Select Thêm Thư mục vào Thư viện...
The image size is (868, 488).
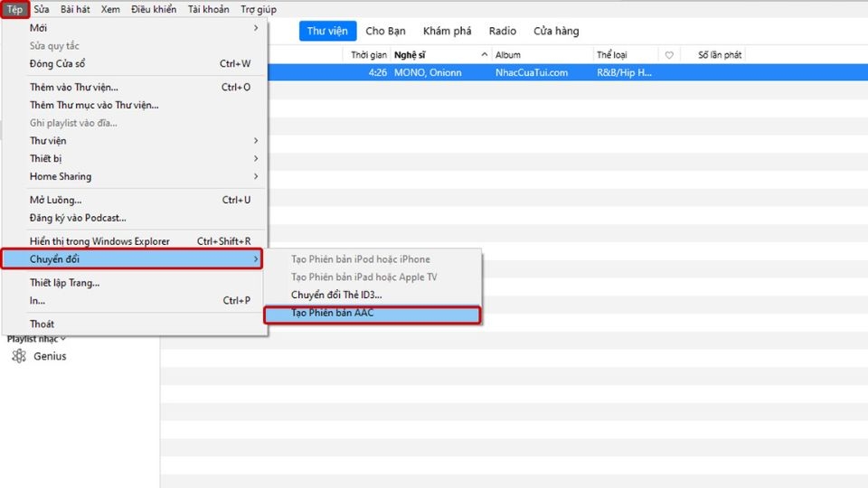tap(135, 105)
